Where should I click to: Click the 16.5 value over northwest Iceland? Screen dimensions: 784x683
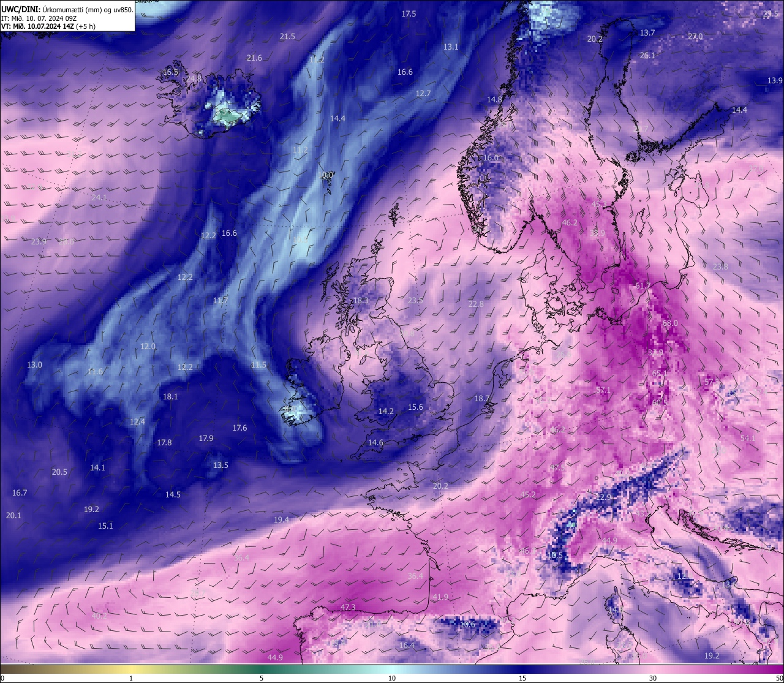(170, 72)
